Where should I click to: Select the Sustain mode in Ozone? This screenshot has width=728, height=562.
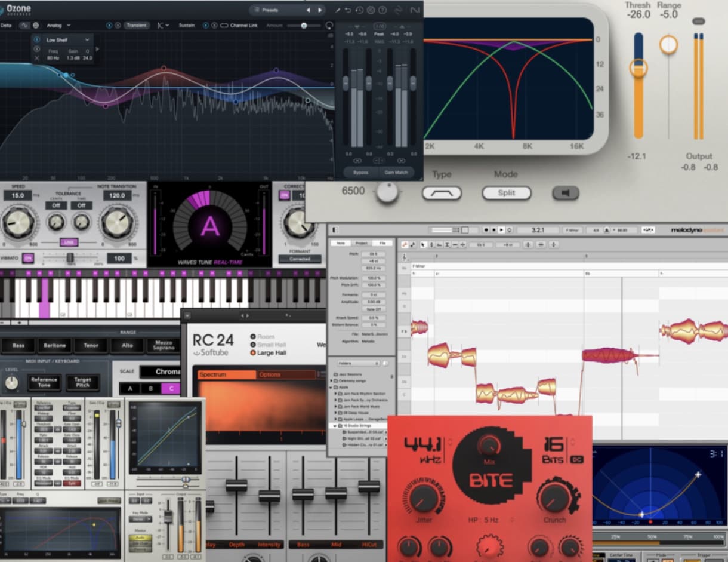[x=187, y=25]
